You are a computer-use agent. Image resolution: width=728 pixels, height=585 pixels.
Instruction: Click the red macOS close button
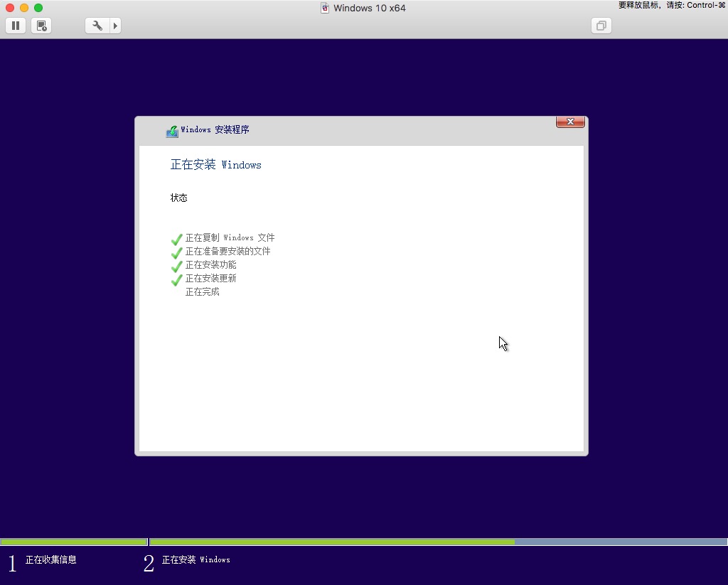(10, 8)
